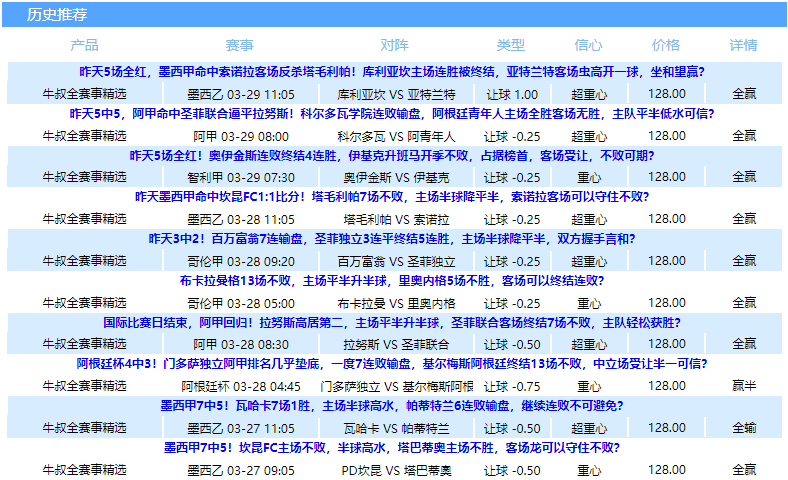Click 全赢 result in 塔毛利帕 row

(744, 219)
